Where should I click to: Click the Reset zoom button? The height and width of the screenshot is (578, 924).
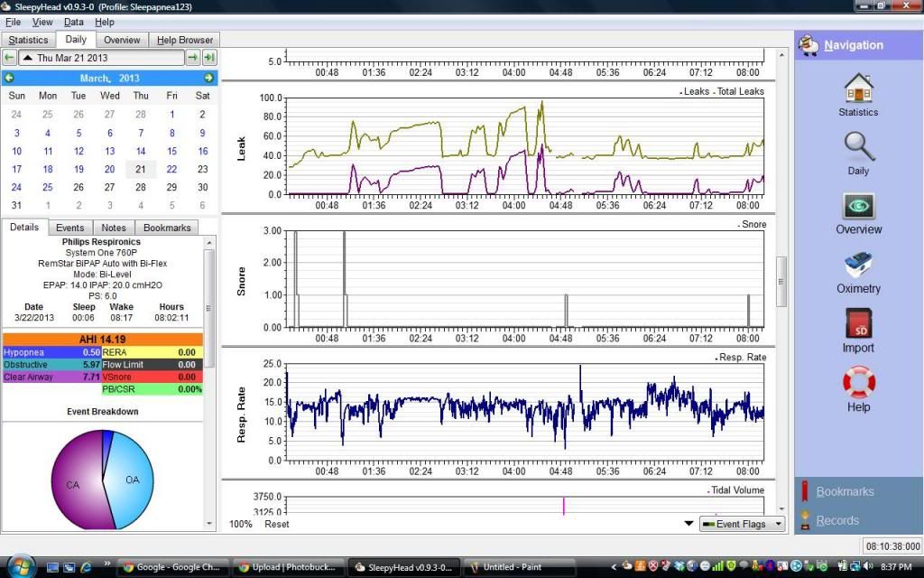point(276,524)
